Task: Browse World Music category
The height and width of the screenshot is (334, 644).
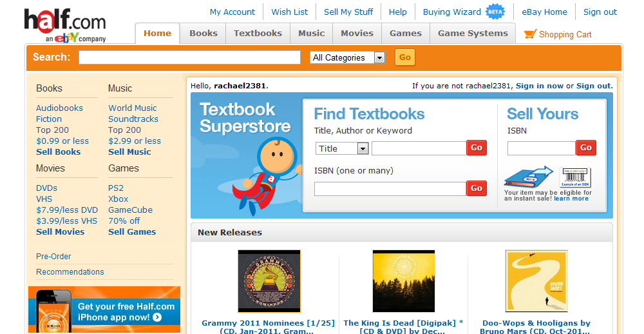Action: pyautogui.click(x=133, y=108)
